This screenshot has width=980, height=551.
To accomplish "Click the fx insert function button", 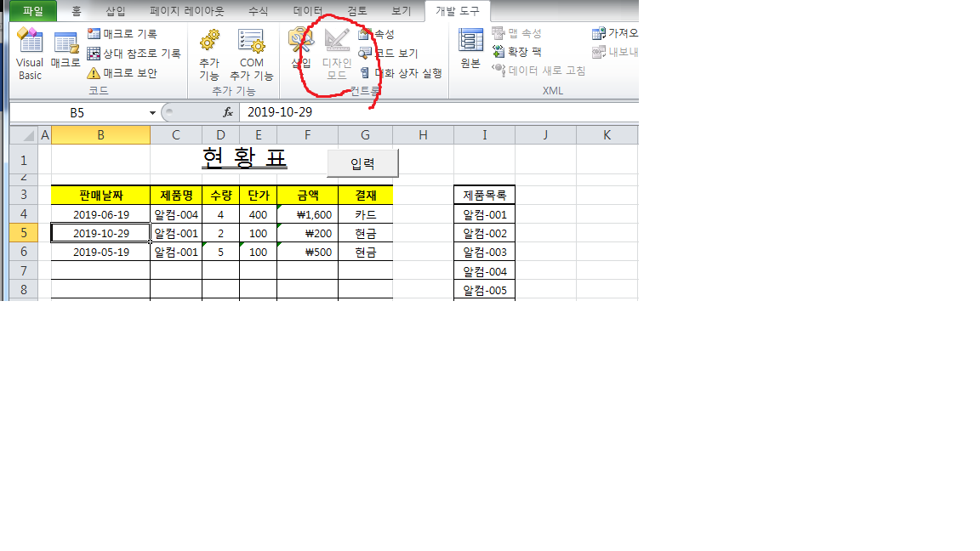I will click(228, 112).
